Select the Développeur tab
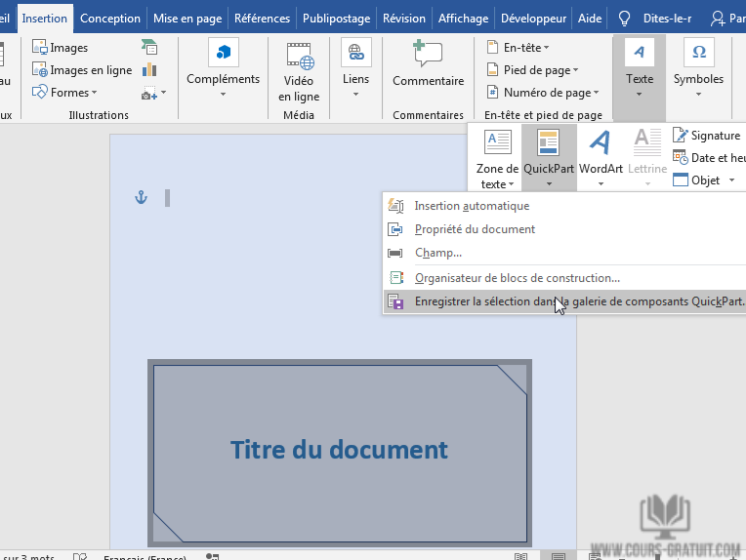The image size is (746, 560). [x=533, y=19]
